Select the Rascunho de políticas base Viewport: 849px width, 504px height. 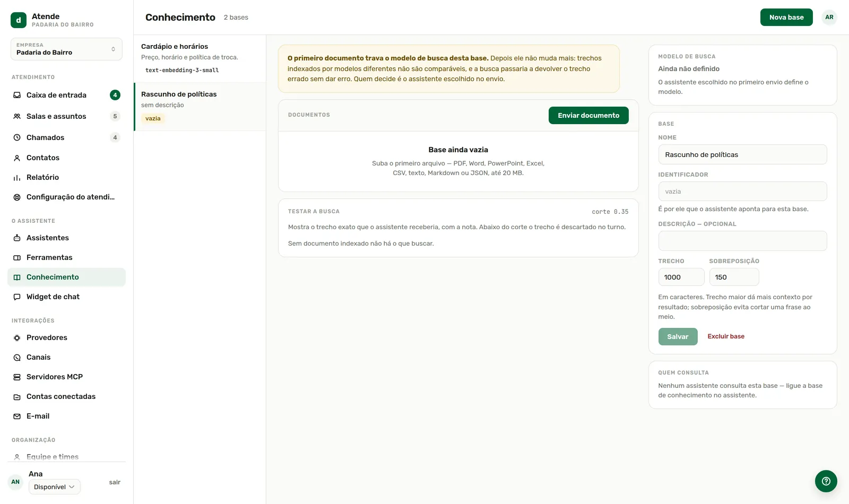click(200, 107)
